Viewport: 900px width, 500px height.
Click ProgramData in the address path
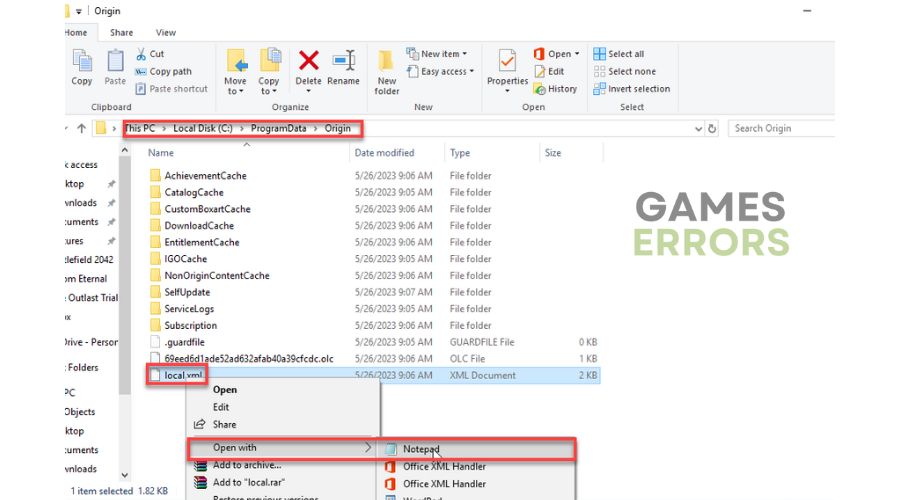tap(278, 129)
